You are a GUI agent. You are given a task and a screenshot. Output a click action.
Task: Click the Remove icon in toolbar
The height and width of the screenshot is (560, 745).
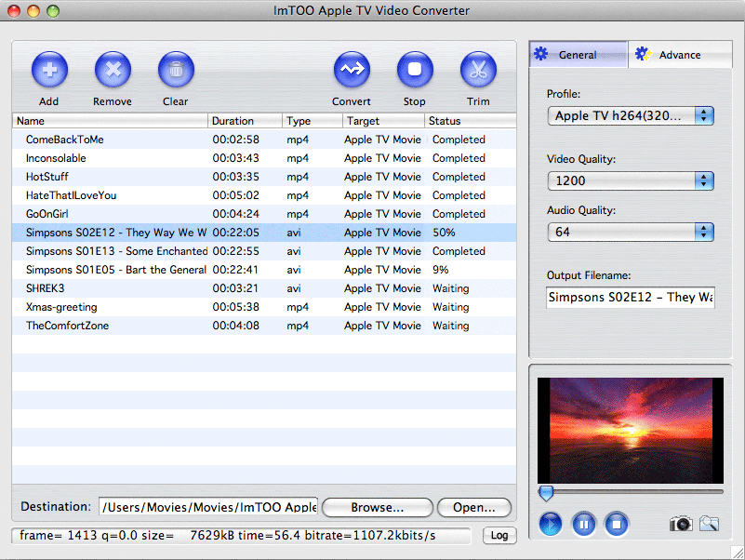(113, 70)
